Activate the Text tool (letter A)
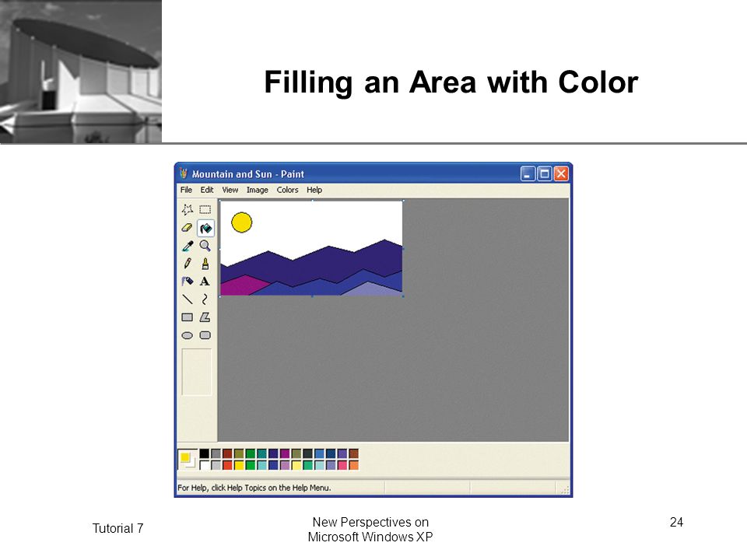The image size is (747, 560). 205,281
